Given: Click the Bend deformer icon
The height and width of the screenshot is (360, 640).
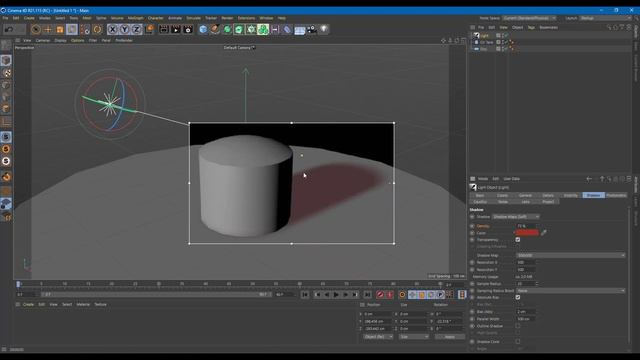Looking at the screenshot, I should tap(287, 29).
